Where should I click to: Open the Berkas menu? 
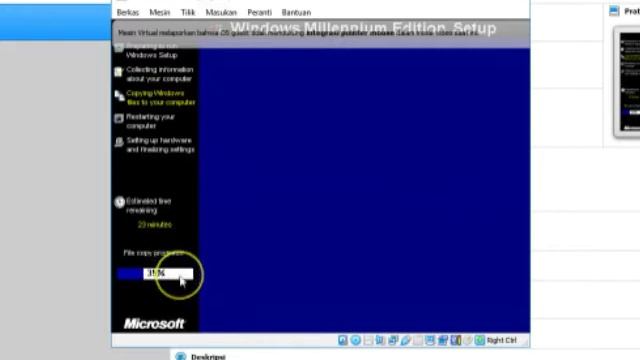(x=128, y=13)
